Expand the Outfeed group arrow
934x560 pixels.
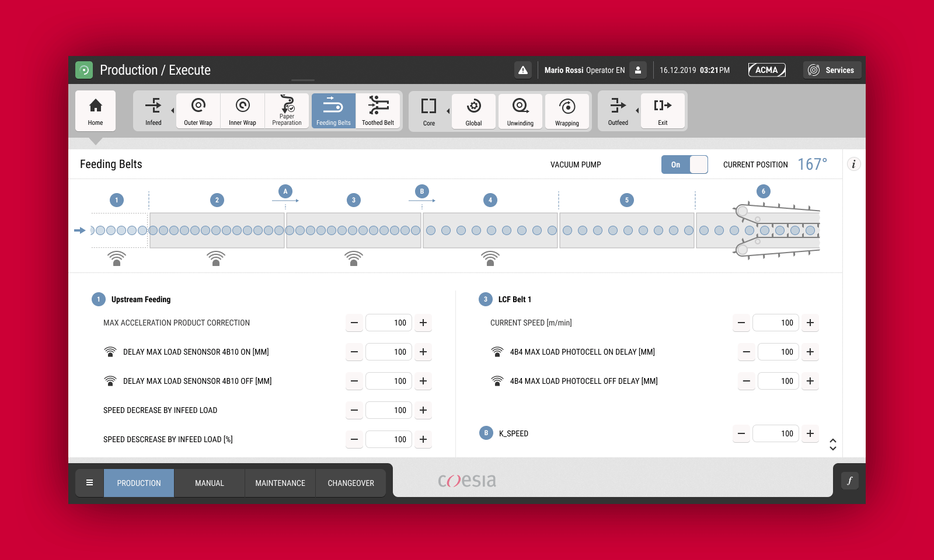(637, 110)
